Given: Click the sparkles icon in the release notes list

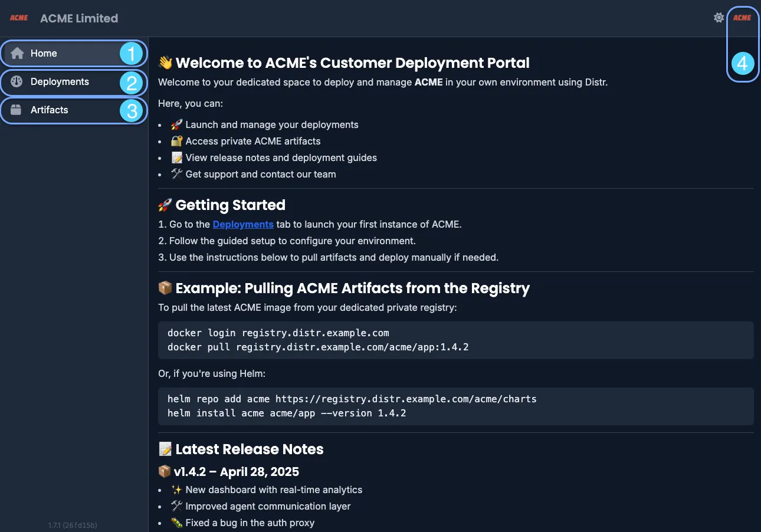Looking at the screenshot, I should tap(177, 490).
